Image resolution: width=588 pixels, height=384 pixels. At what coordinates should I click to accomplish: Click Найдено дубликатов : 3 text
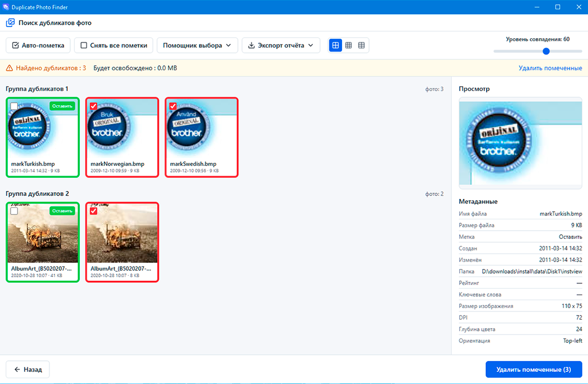click(x=51, y=68)
